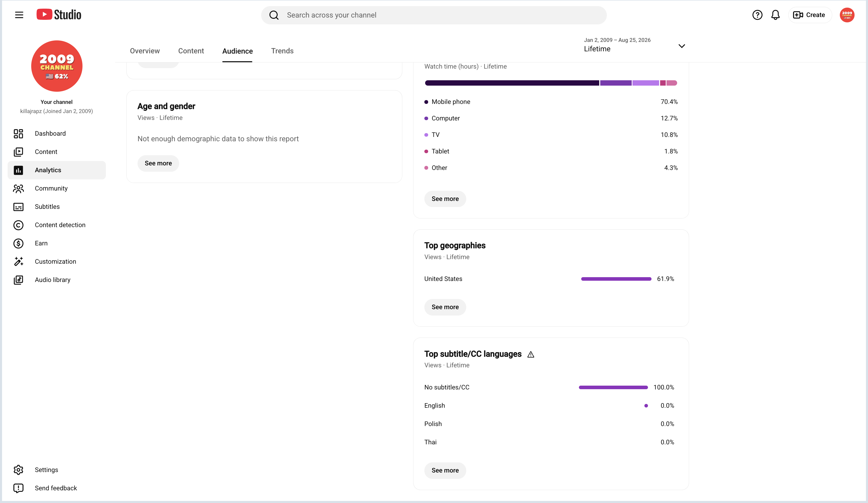Click the English 0.0% dot marker

click(646, 406)
